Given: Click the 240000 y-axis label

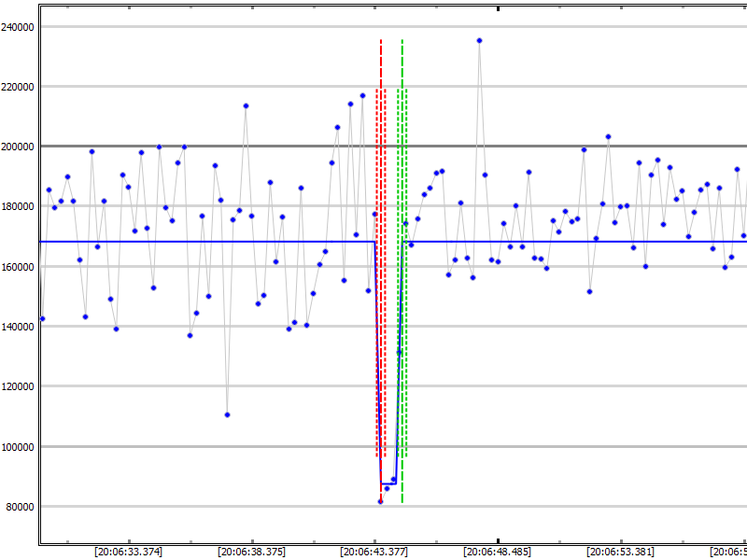Looking at the screenshot, I should point(18,27).
